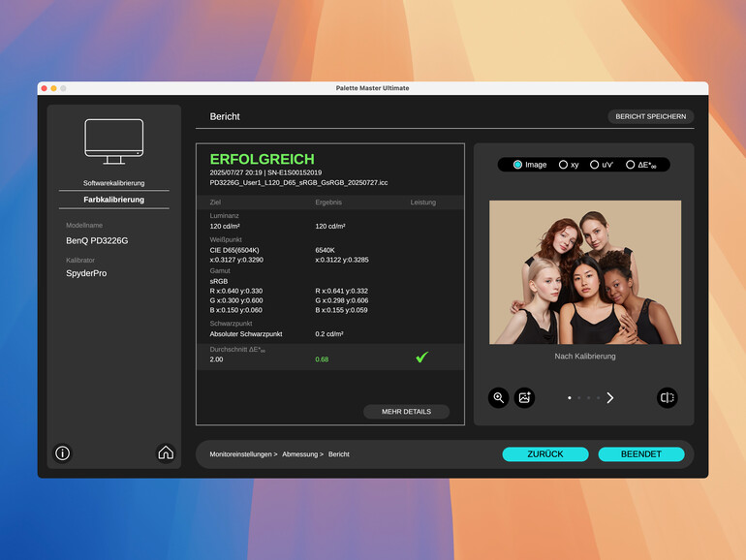Image resolution: width=746 pixels, height=560 pixels.
Task: Click the Bericht page title
Action: pyautogui.click(x=225, y=116)
